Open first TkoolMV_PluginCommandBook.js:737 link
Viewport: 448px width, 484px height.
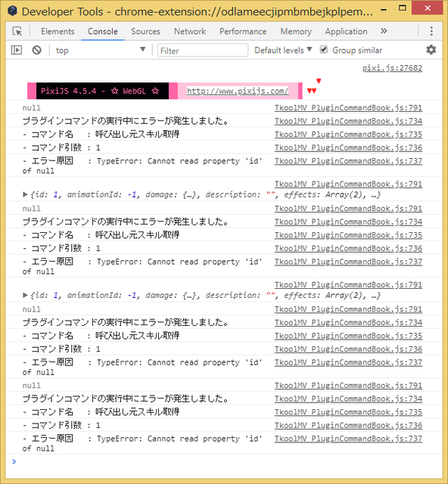point(348,161)
